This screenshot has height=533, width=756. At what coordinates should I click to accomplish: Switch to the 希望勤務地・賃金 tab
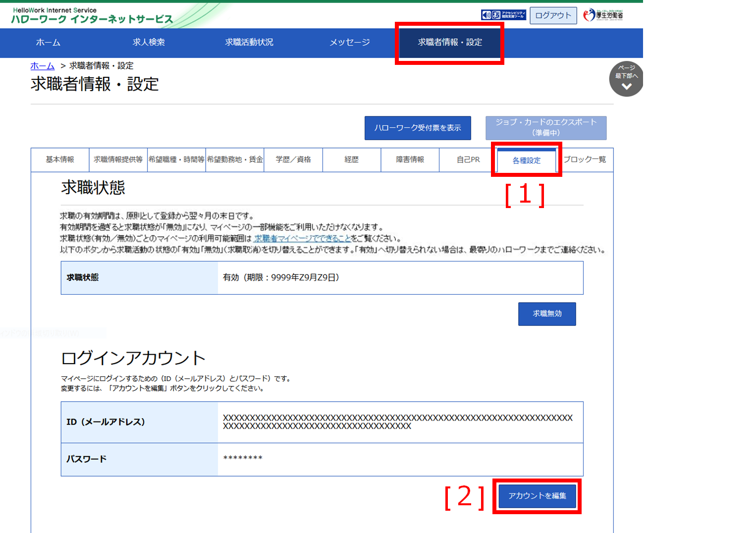tap(235, 160)
